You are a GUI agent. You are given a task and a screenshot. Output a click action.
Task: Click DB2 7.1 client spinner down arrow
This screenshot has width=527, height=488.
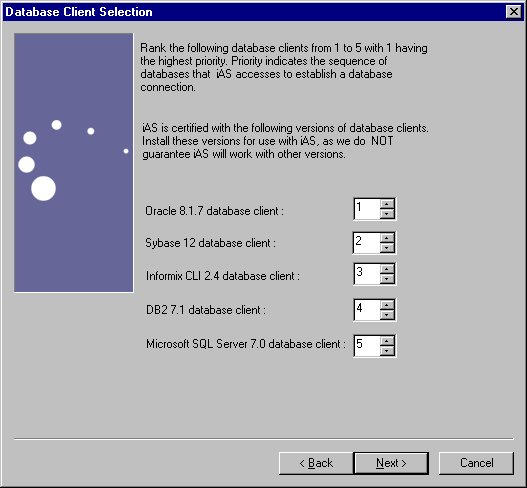tap(387, 315)
